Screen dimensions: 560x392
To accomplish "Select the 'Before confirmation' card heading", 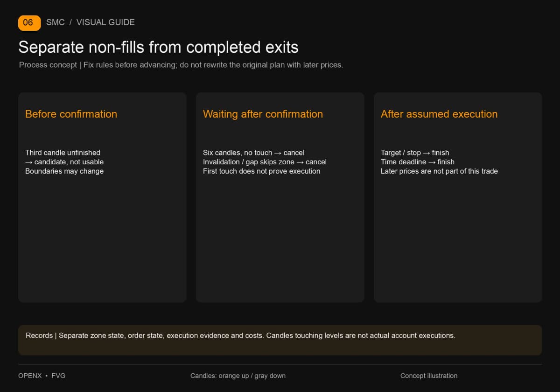I will (x=71, y=114).
